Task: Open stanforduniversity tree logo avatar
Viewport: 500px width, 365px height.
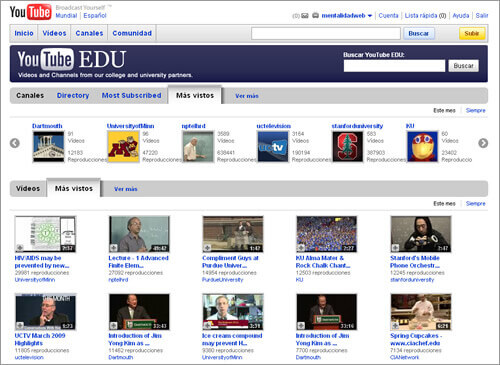Action: pyautogui.click(x=348, y=146)
